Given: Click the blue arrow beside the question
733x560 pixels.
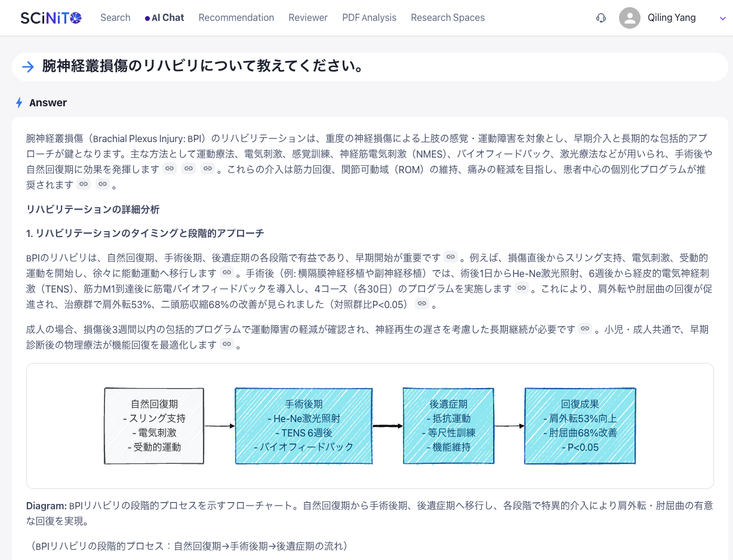Looking at the screenshot, I should click(27, 66).
